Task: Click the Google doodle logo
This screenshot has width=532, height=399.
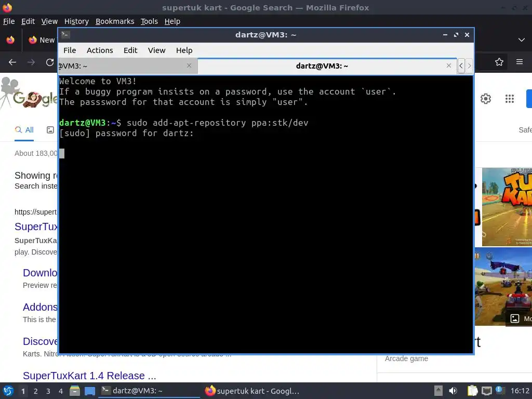Action: pos(29,95)
